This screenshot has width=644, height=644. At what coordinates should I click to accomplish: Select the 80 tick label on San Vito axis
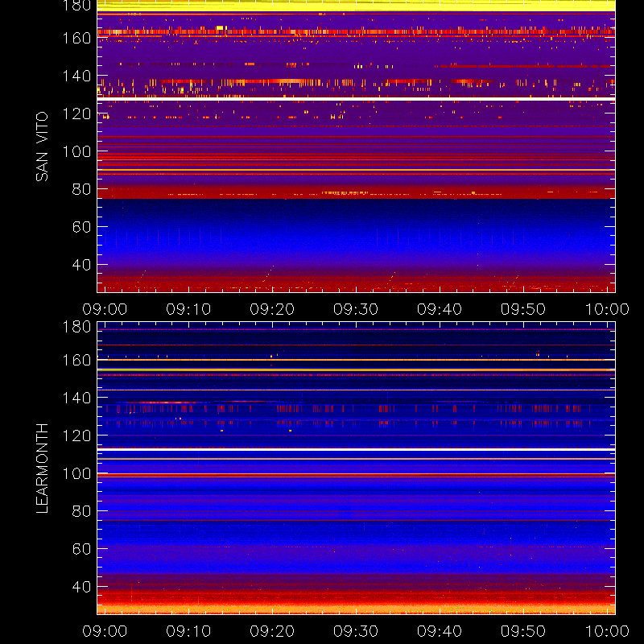81,189
